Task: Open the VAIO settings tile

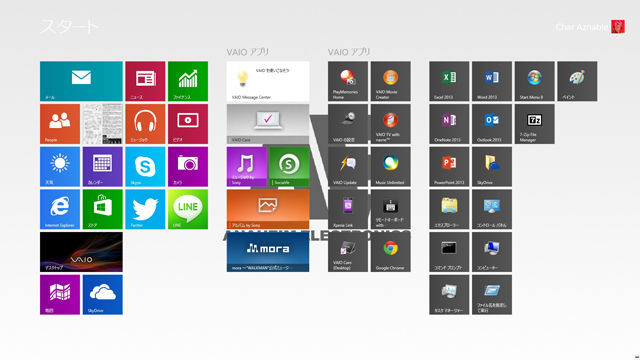Action: [x=348, y=124]
